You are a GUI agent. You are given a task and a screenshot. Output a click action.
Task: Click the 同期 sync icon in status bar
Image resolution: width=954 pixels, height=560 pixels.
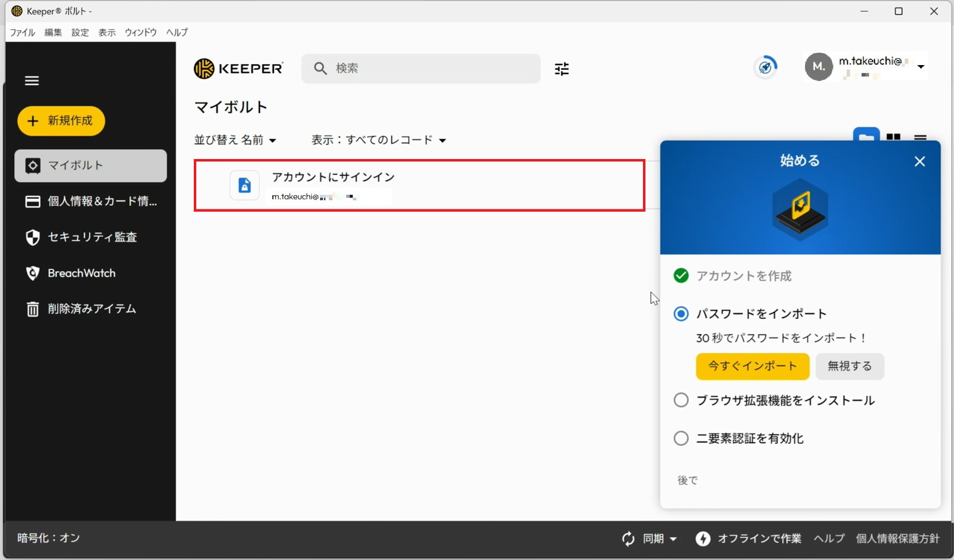pos(628,539)
